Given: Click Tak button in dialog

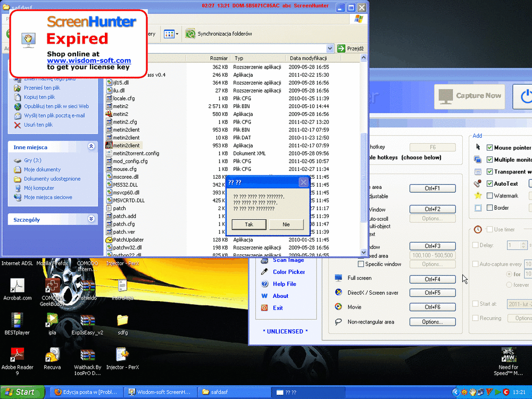Looking at the screenshot, I should [249, 225].
